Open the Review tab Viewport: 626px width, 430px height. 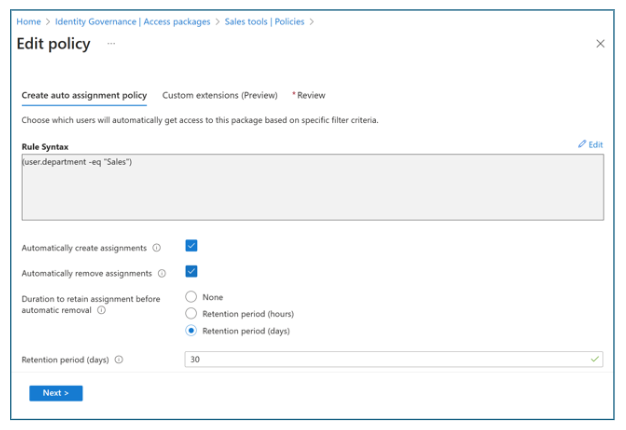click(x=310, y=95)
